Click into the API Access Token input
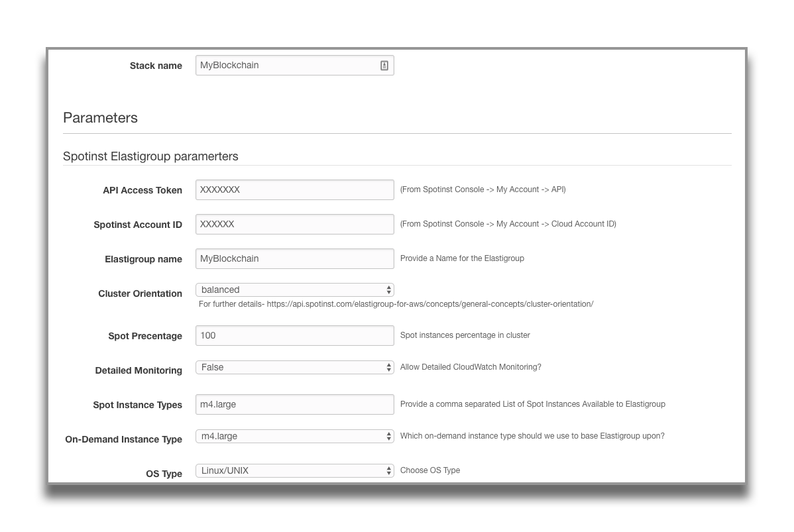This screenshot has width=794, height=532. (x=294, y=190)
